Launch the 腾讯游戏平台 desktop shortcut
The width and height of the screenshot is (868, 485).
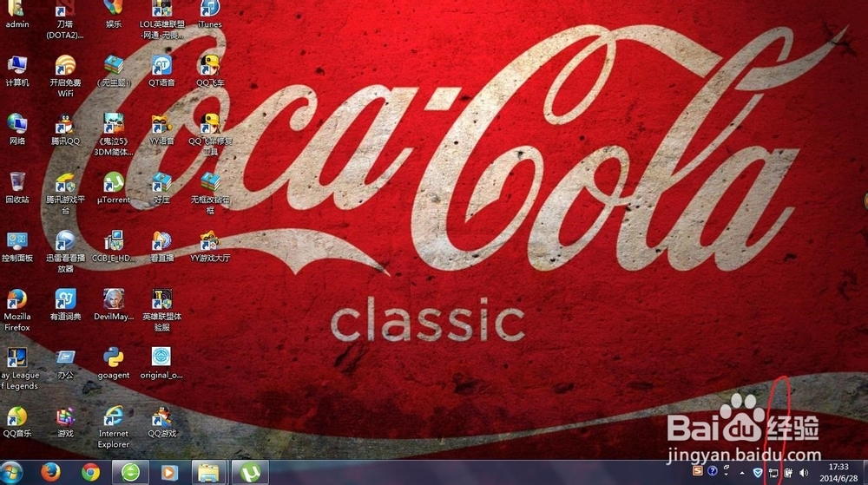[x=65, y=193]
